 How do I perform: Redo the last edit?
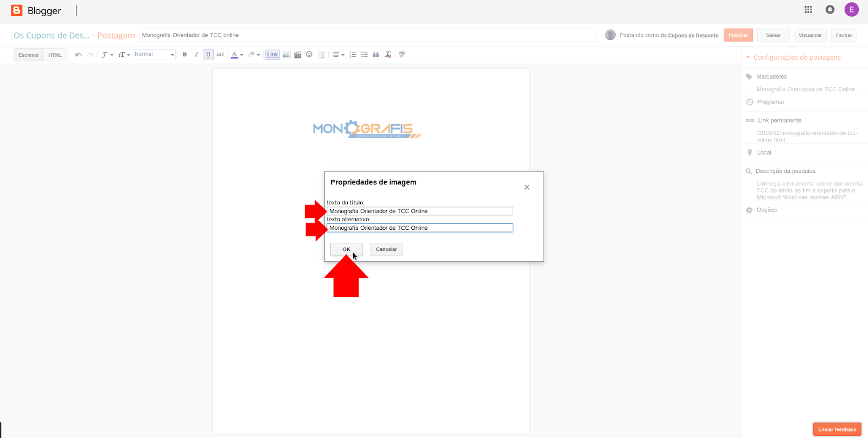pyautogui.click(x=91, y=55)
